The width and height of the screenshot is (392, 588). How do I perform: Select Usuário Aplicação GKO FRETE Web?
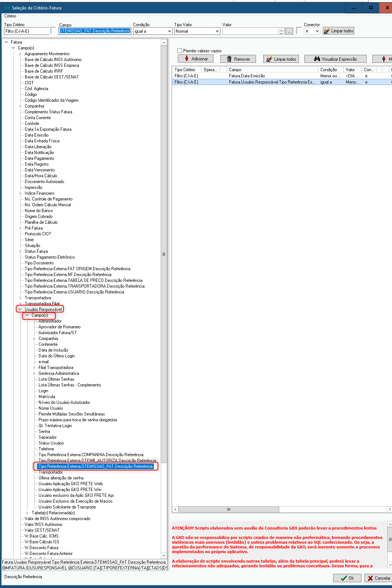point(71,484)
